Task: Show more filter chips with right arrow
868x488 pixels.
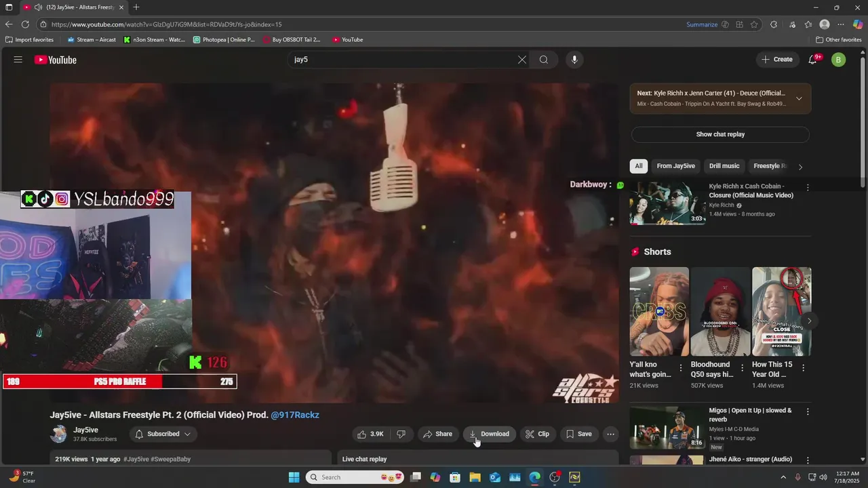Action: click(x=800, y=167)
